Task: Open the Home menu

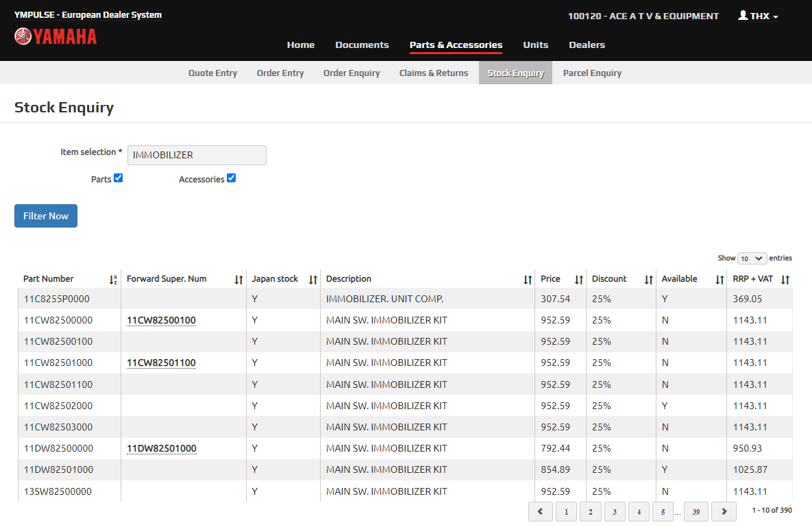Action: 301,45
